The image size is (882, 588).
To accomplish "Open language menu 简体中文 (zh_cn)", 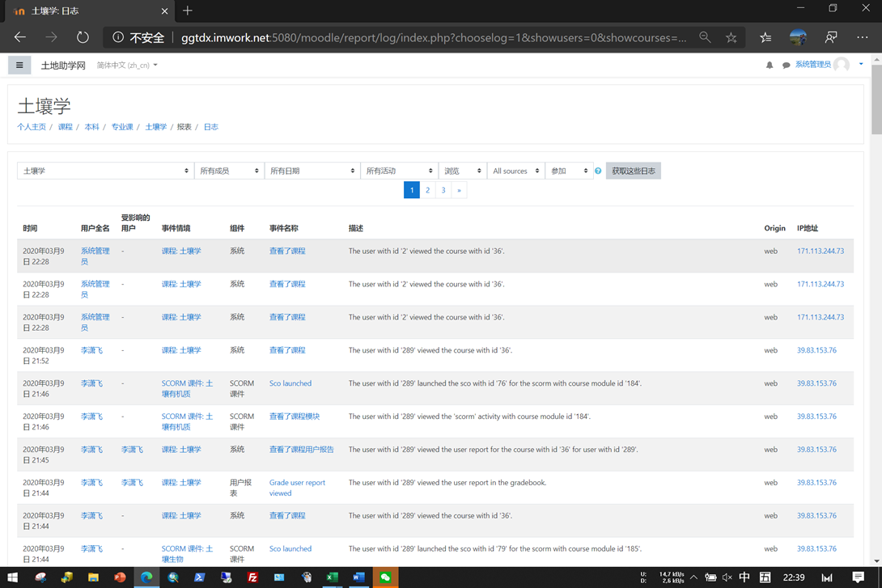I will coord(127,66).
